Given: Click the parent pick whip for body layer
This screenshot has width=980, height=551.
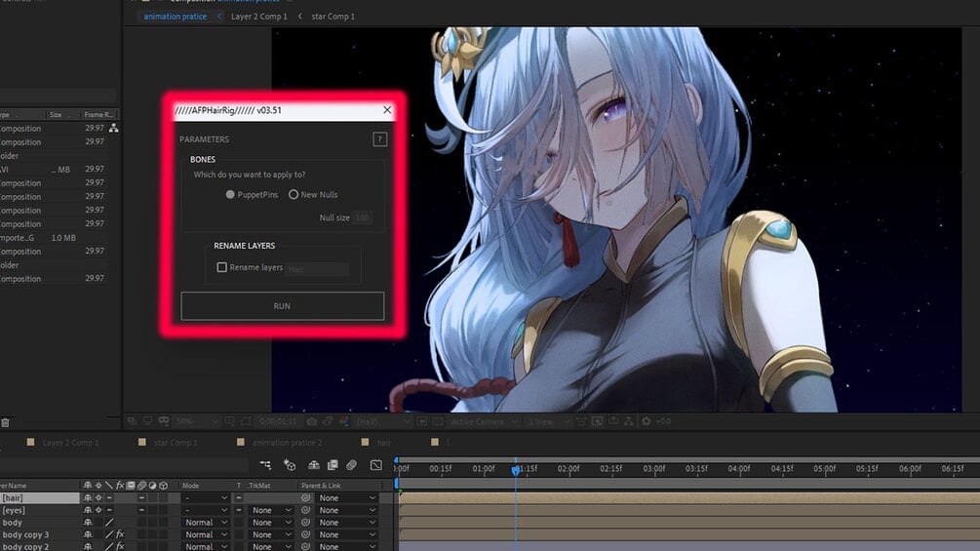Looking at the screenshot, I should (305, 523).
